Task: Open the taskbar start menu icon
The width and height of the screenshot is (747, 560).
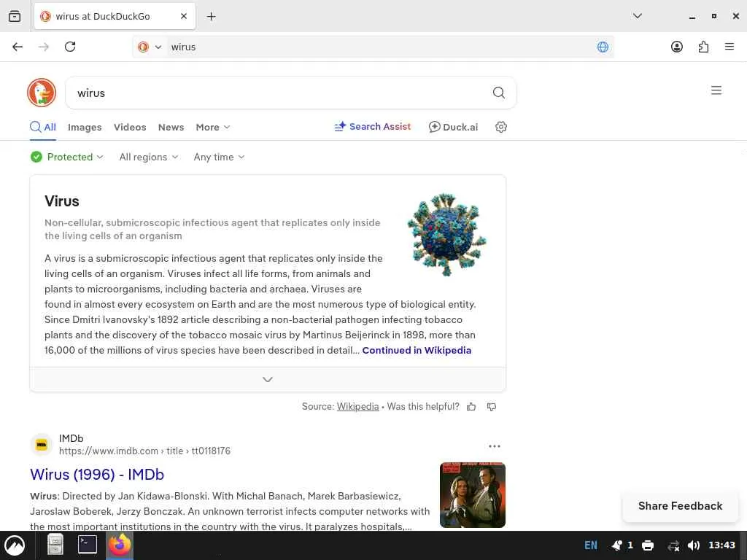Action: click(x=15, y=545)
